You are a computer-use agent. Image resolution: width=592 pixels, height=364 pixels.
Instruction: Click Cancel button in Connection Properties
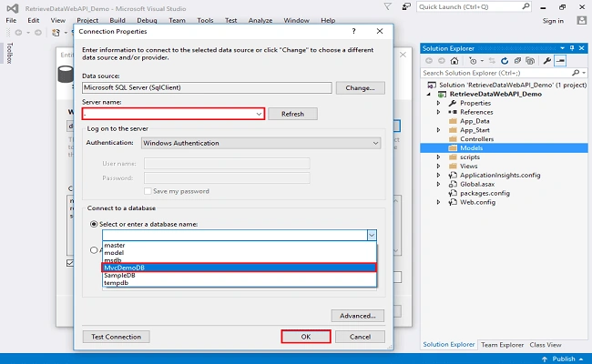pos(360,337)
